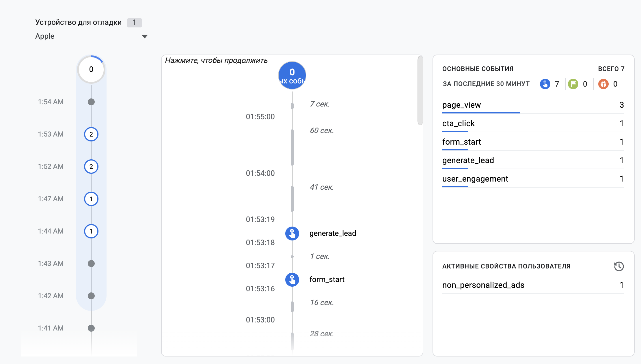Click the seconds stream vertical scrollbar
Viewport: 641px width, 364px height.
tap(420, 90)
